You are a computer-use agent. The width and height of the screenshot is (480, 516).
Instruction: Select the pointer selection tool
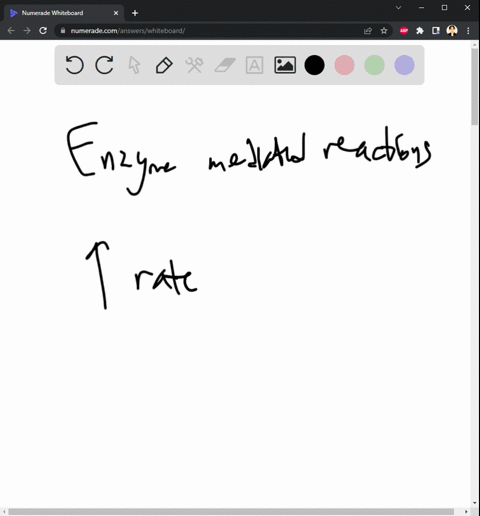point(134,65)
